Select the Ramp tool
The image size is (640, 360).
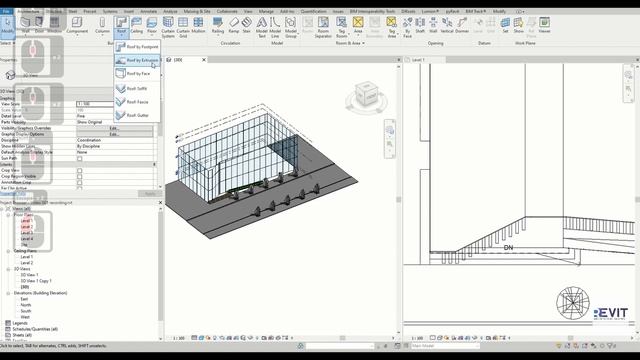[x=233, y=25]
